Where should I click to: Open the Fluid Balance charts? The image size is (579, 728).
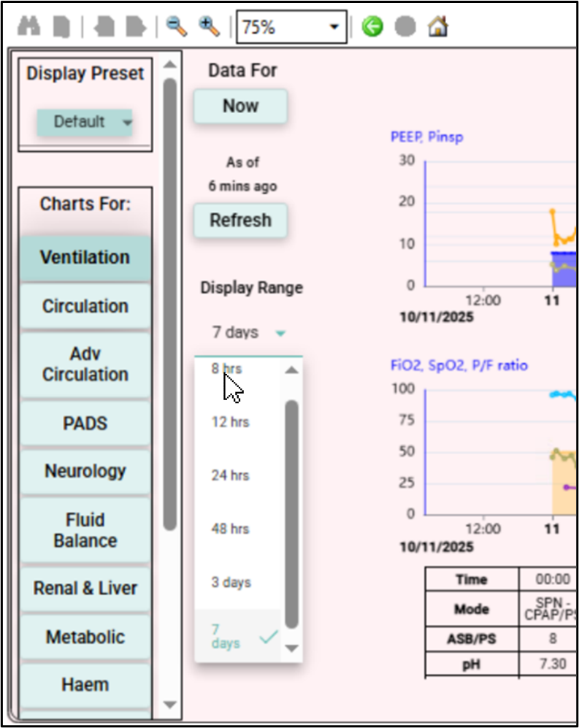(85, 530)
